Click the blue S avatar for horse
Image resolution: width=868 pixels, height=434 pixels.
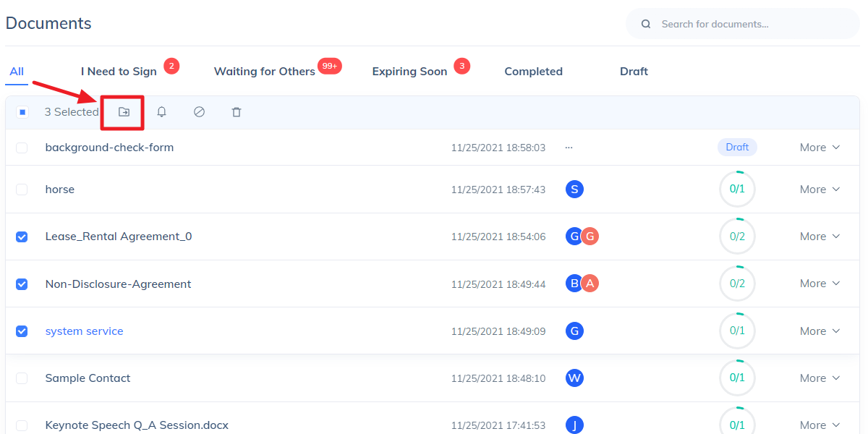pyautogui.click(x=574, y=190)
